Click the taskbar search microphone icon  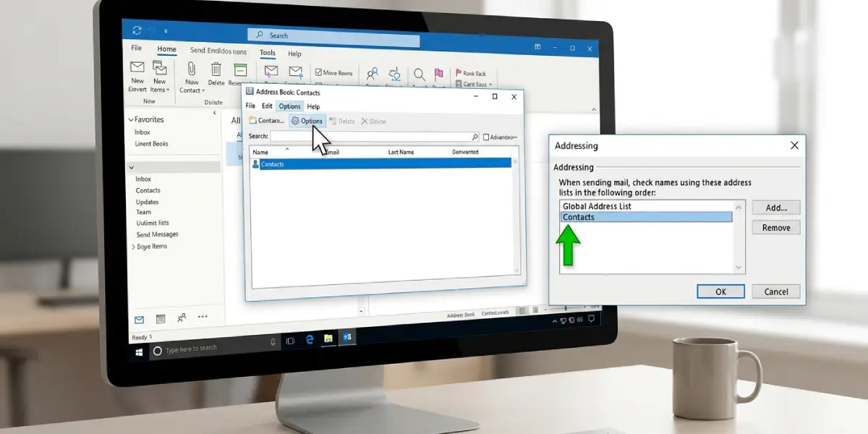coord(273,342)
